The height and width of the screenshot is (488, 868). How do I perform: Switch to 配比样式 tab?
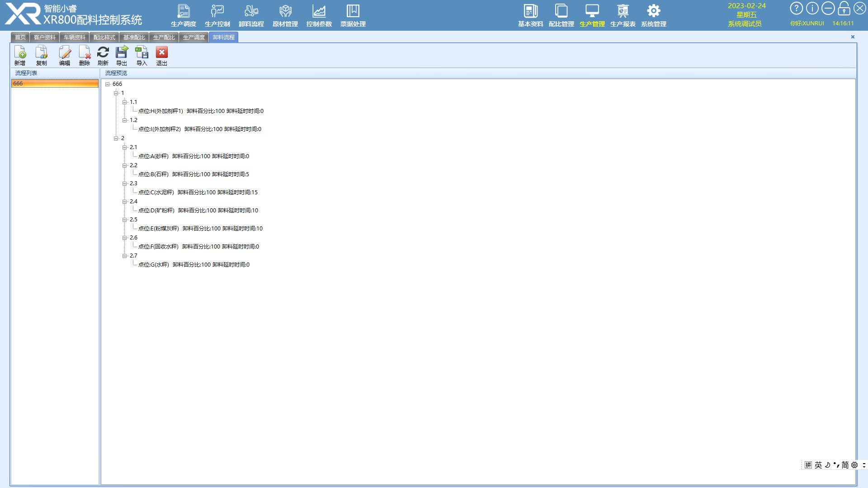(x=104, y=38)
